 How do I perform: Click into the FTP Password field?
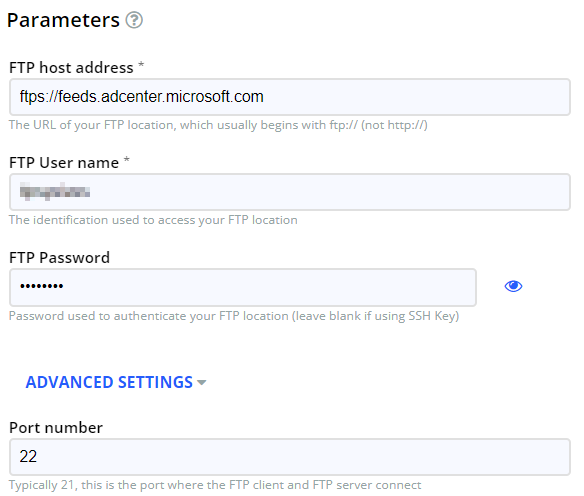point(243,287)
